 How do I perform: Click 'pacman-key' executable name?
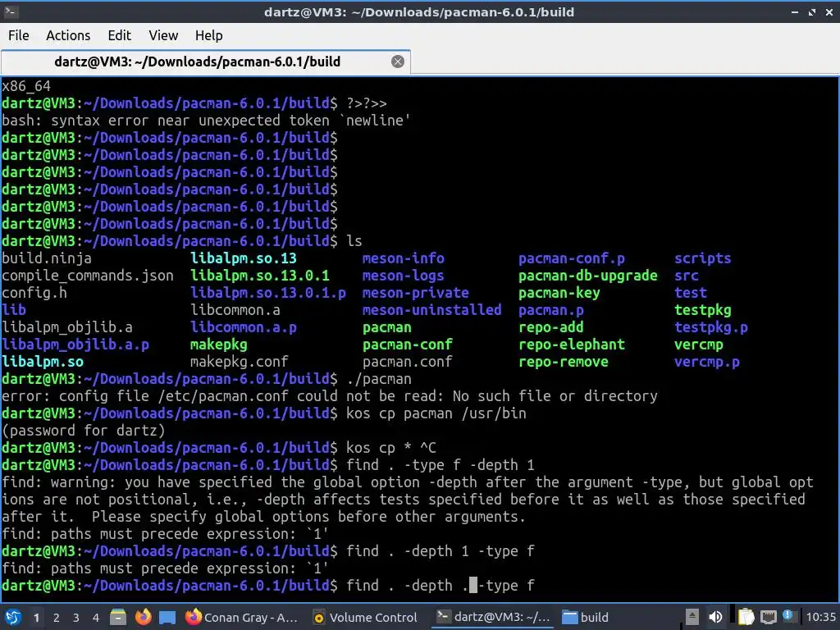point(559,293)
